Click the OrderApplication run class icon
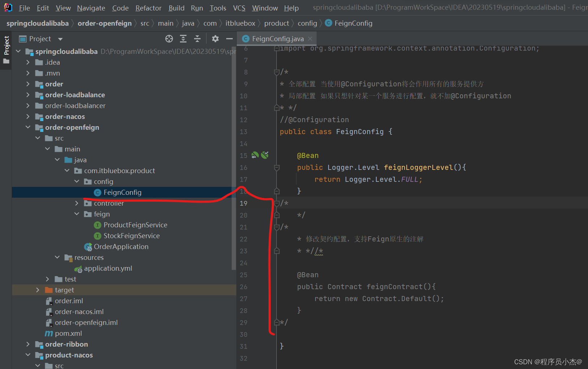 [88, 247]
